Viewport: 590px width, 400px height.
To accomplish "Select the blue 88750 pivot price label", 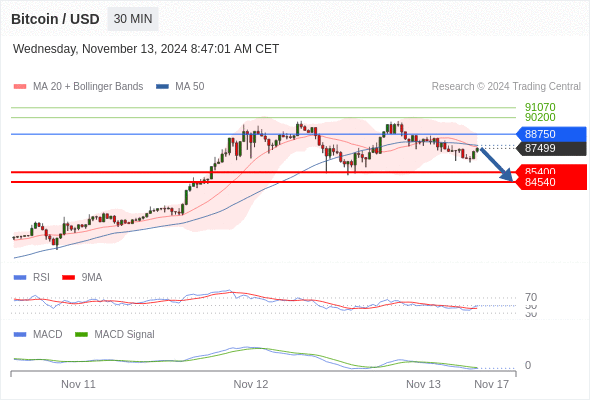I will pyautogui.click(x=551, y=134).
